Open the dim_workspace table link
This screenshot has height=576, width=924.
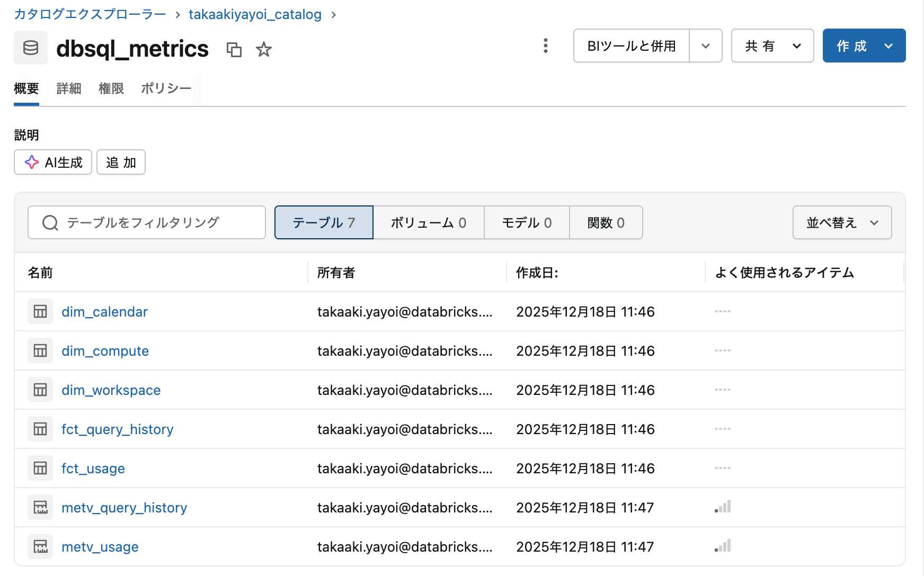pos(111,390)
